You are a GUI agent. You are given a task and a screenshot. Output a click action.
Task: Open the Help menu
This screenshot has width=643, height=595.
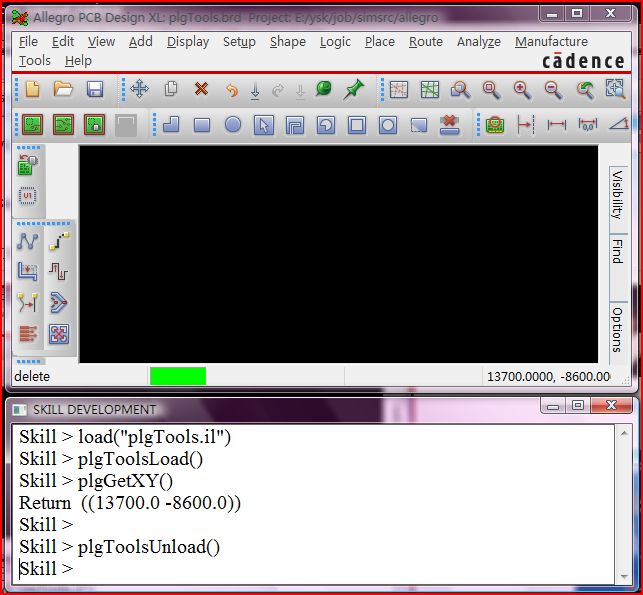(x=78, y=61)
